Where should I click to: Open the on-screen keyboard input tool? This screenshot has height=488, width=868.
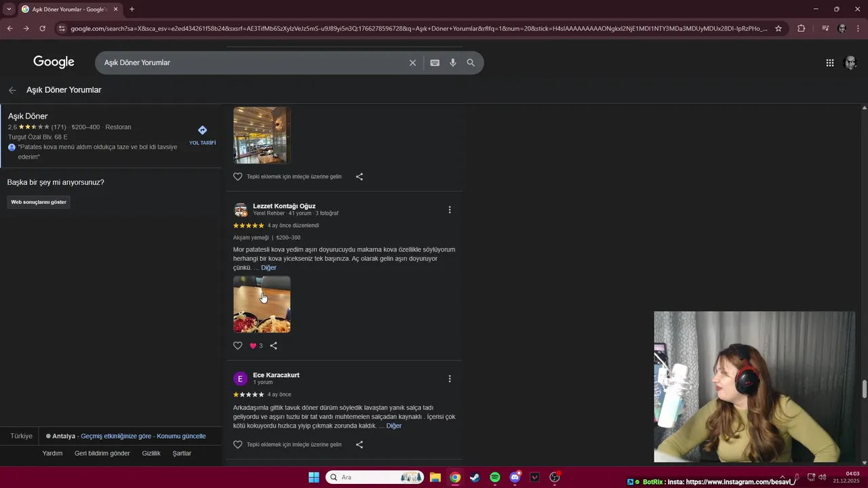(435, 62)
